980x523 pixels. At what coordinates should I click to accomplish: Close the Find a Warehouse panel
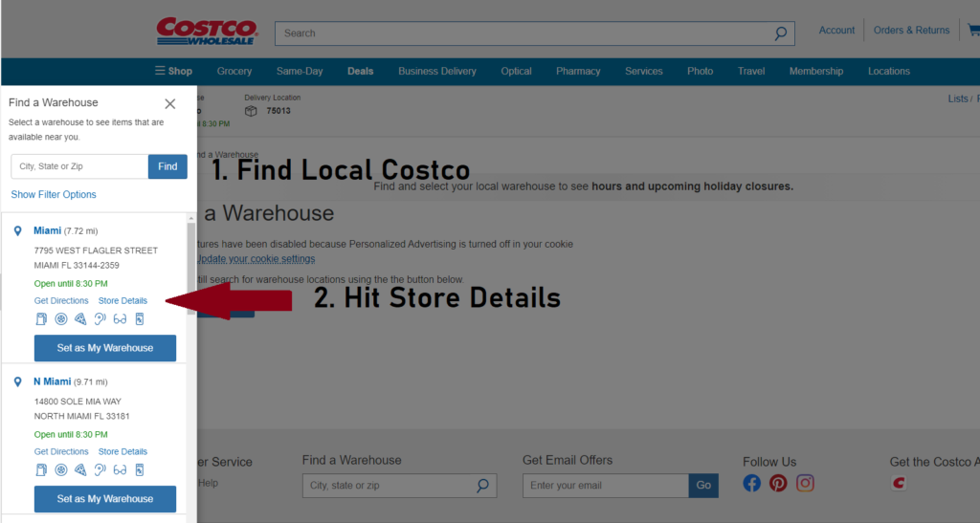click(x=170, y=103)
